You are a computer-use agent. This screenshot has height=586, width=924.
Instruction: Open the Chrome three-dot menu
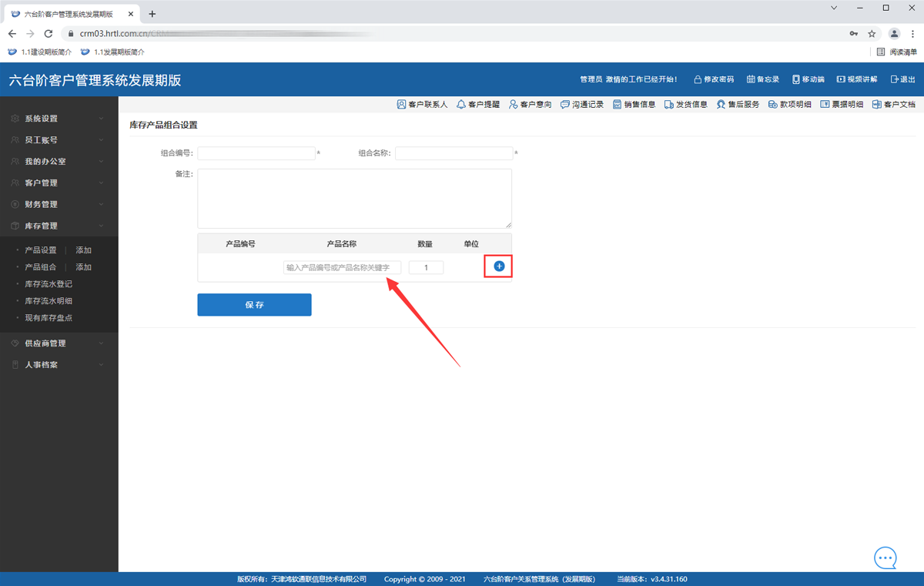[913, 34]
